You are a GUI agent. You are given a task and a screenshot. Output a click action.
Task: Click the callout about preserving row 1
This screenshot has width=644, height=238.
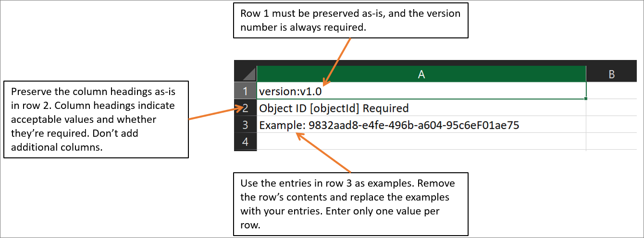tap(351, 21)
